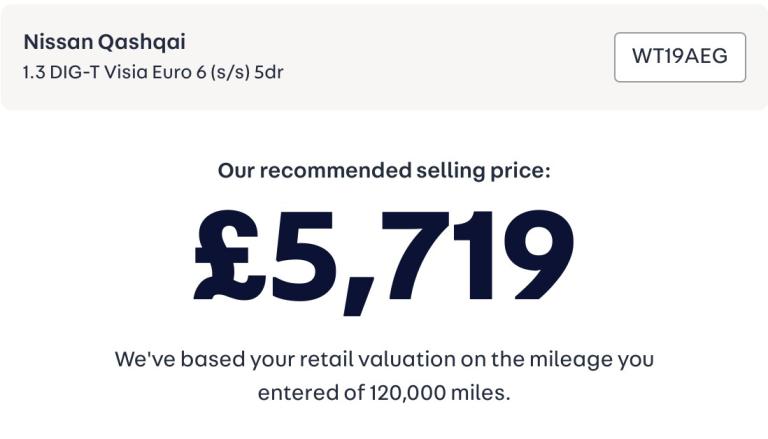Click the 'We've based your' sentence start
The image size is (768, 439).
pyautogui.click(x=189, y=358)
